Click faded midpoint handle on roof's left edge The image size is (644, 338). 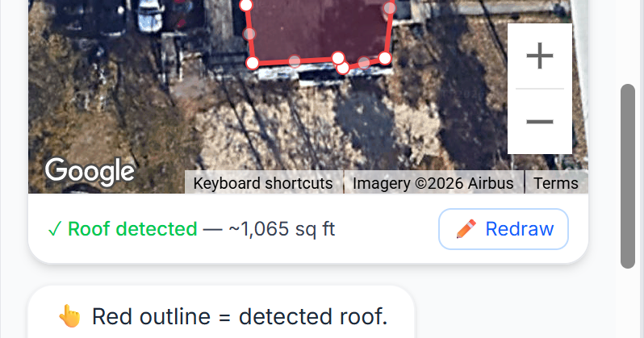coord(249,34)
